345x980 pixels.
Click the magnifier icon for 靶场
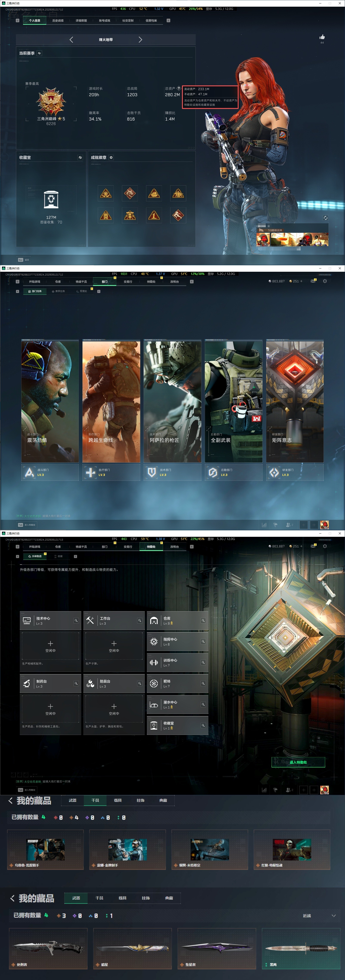pyautogui.click(x=203, y=683)
